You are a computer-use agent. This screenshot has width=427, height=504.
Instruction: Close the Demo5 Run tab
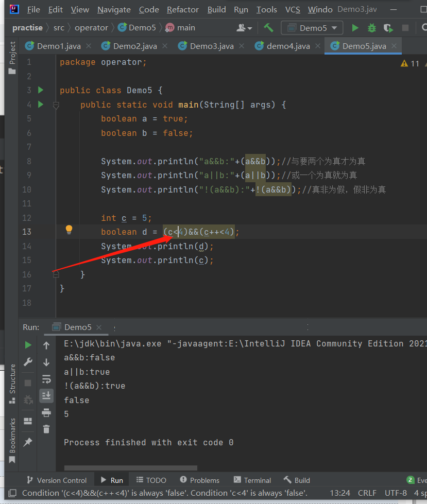coord(99,327)
